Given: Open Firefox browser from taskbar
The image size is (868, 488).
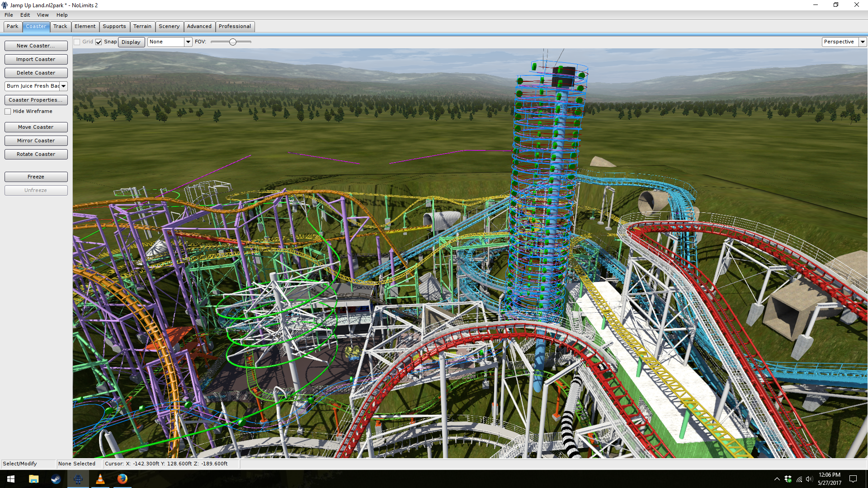Looking at the screenshot, I should [x=122, y=479].
